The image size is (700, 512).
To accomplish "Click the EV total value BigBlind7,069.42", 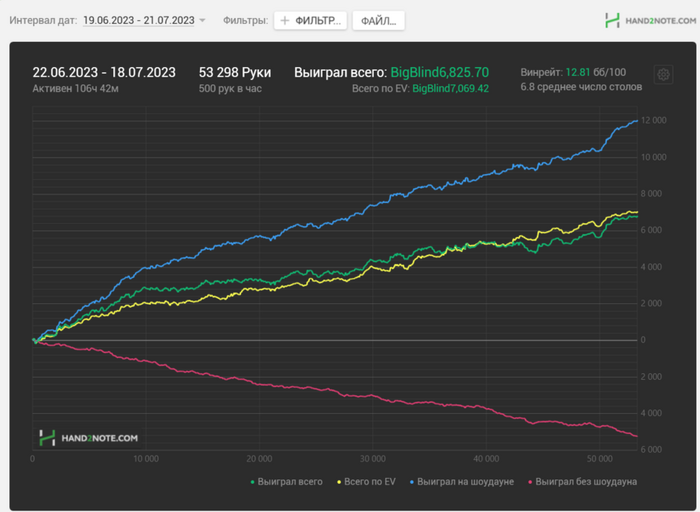I will coord(450,88).
